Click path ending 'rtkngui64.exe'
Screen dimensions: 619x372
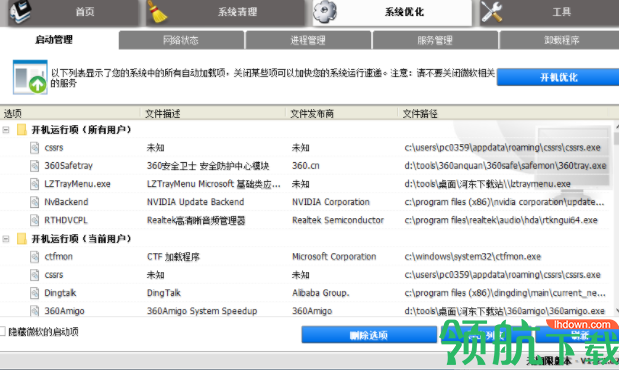(501, 220)
